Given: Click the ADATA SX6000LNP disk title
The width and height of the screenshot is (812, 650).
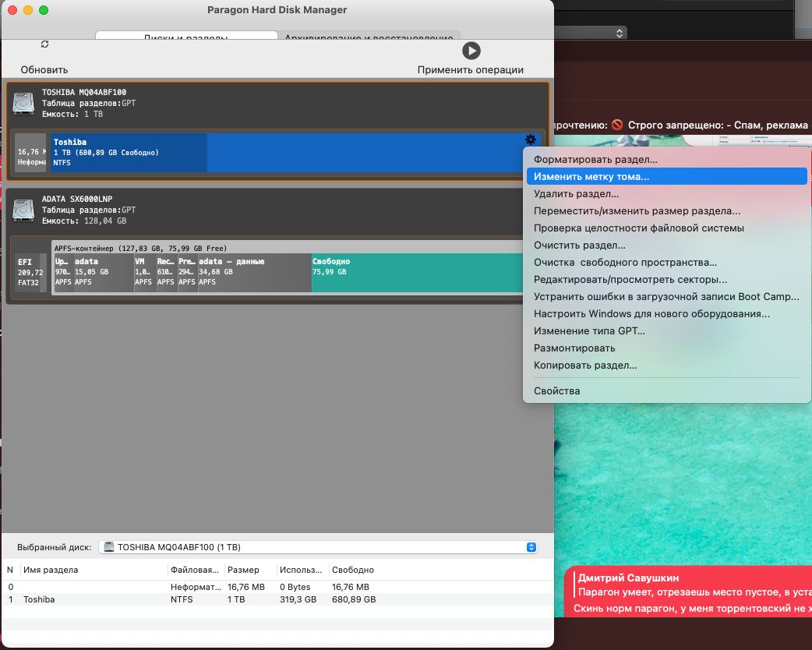Looking at the screenshot, I should click(77, 199).
